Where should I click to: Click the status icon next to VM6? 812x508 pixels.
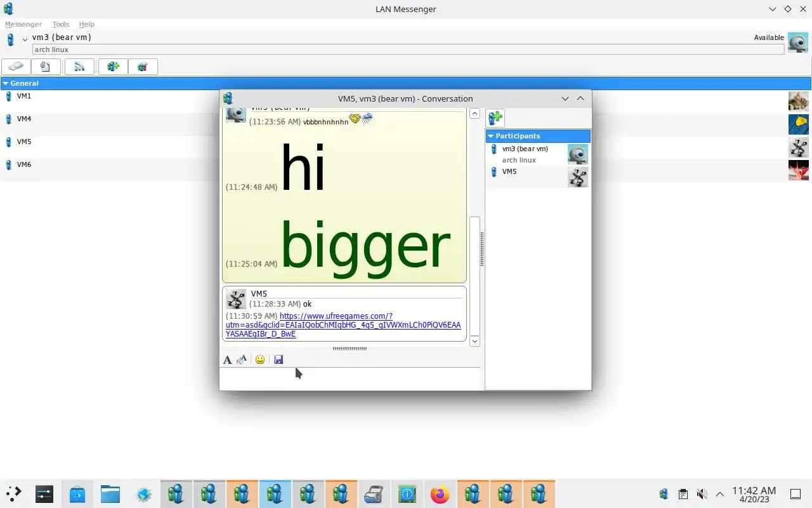tap(9, 165)
